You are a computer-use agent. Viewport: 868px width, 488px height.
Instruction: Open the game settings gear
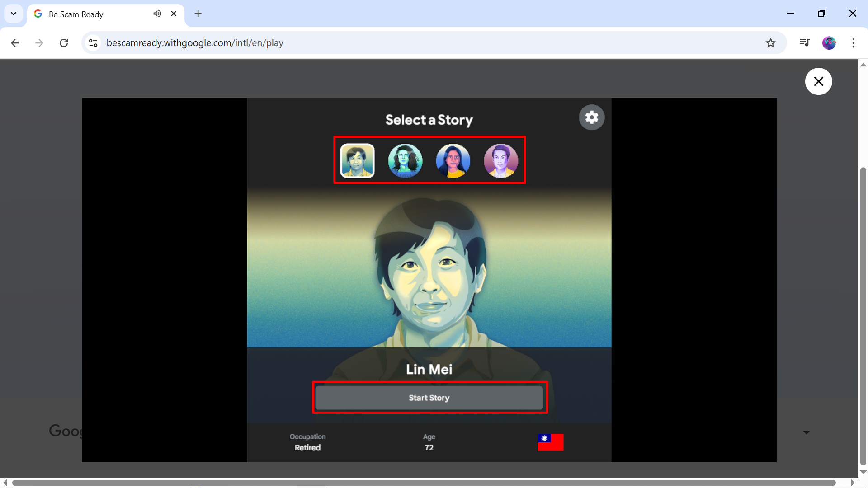592,117
